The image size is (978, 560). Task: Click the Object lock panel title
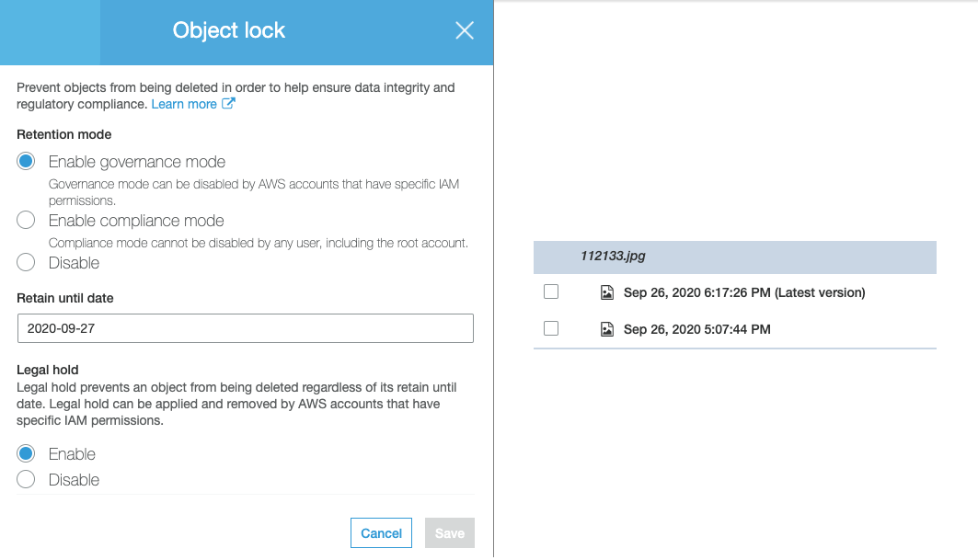[x=229, y=30]
